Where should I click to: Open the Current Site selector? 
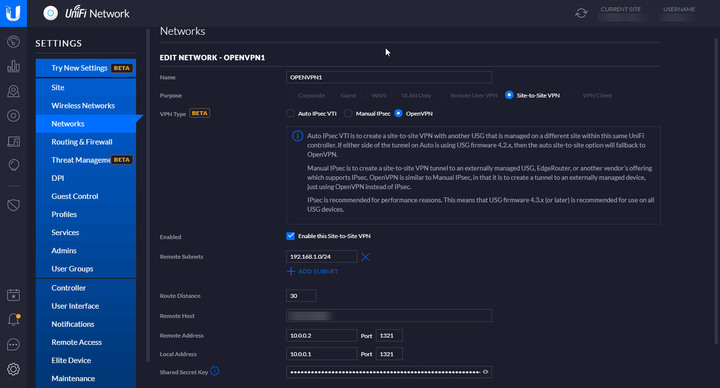622,14
